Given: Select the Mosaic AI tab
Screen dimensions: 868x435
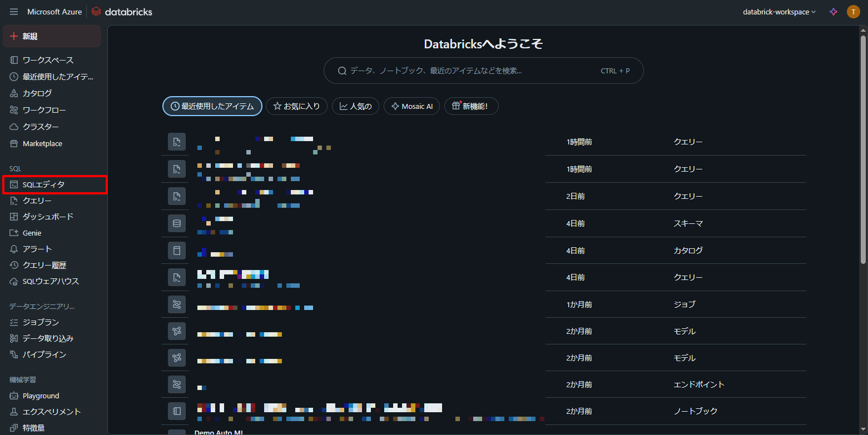Looking at the screenshot, I should pos(411,106).
